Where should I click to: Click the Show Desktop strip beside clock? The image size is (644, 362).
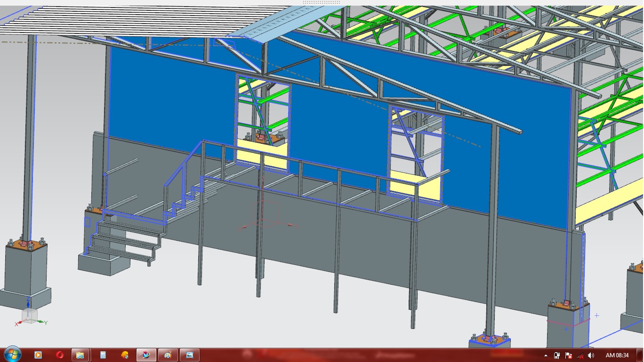pos(641,355)
